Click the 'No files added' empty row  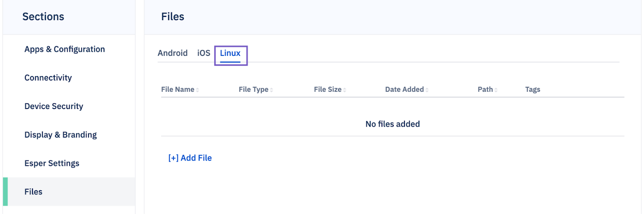coord(392,124)
